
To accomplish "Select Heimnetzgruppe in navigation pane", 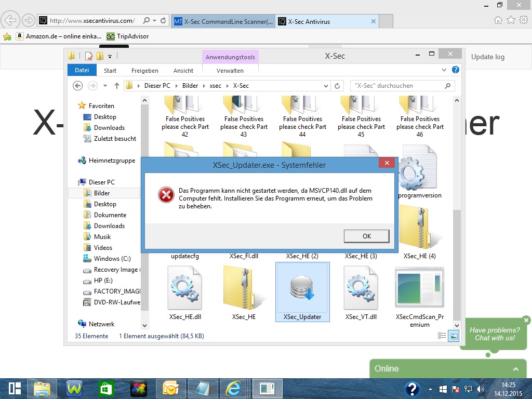I will pyautogui.click(x=107, y=161).
